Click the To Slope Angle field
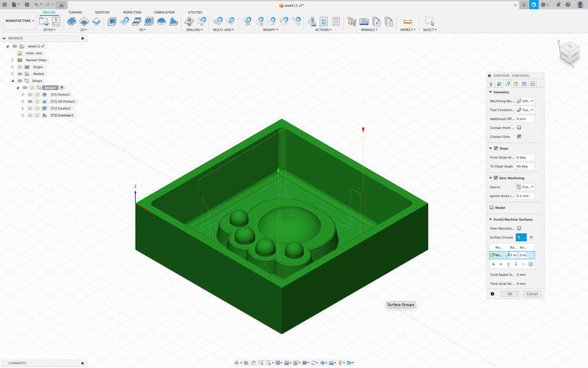588x368 pixels. click(525, 166)
